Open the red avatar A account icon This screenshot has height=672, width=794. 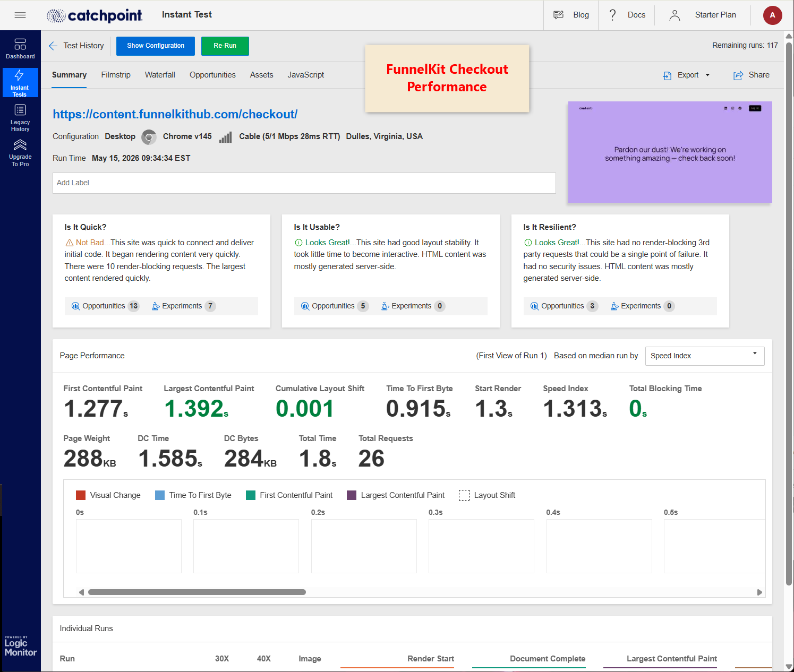(772, 15)
